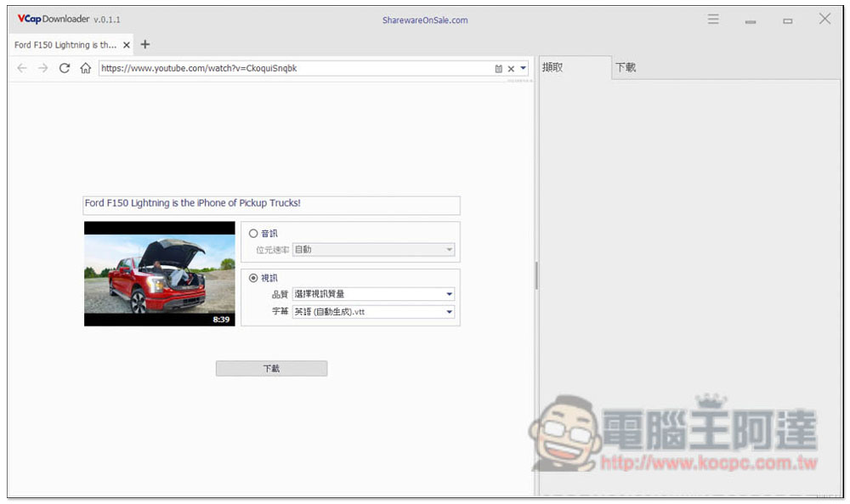This screenshot has height=504, width=850.
Task: Select the 視訊 video radio button
Action: coord(253,278)
